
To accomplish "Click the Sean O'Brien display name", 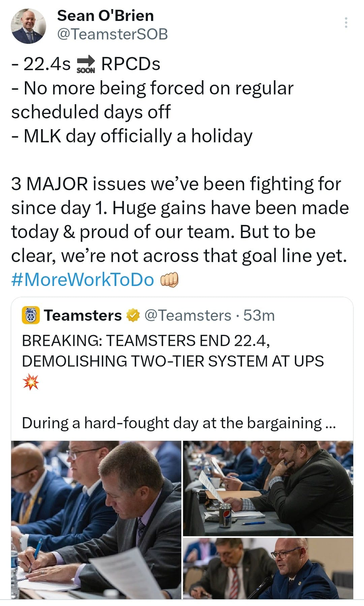I will pyautogui.click(x=106, y=16).
